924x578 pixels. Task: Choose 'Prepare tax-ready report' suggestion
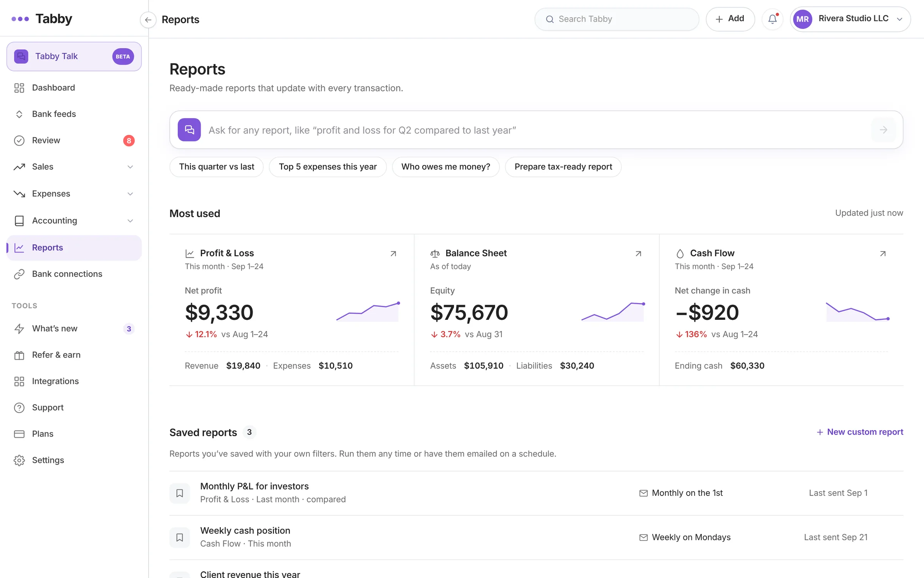[563, 167]
